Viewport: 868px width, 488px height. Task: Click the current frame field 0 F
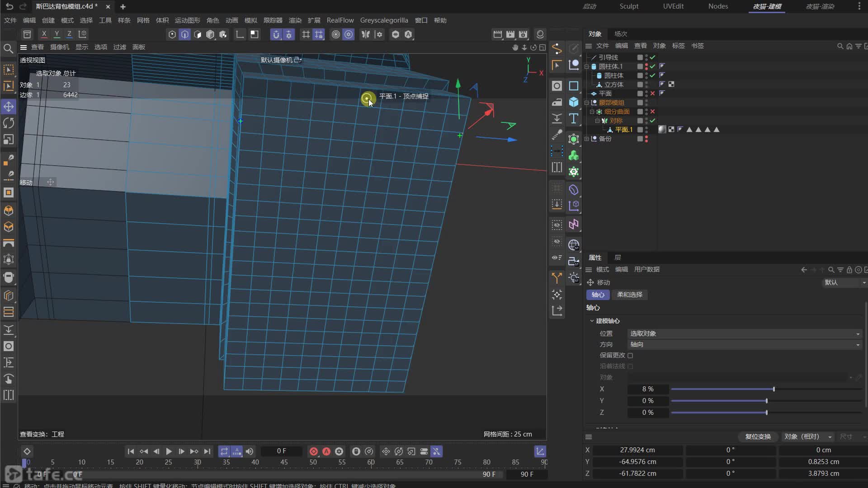[281, 451]
